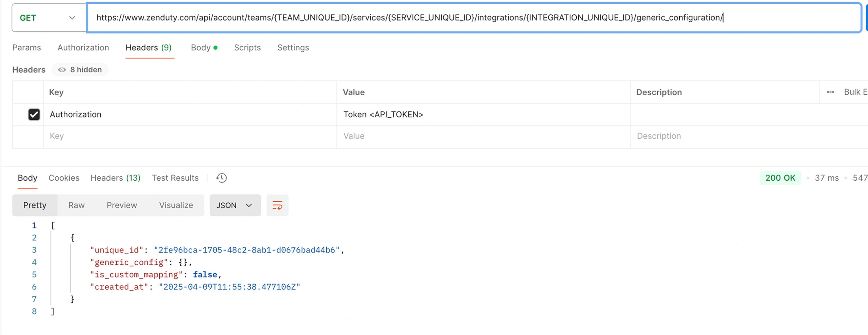This screenshot has width=868, height=335.
Task: Open the request history clock icon
Action: click(x=221, y=178)
